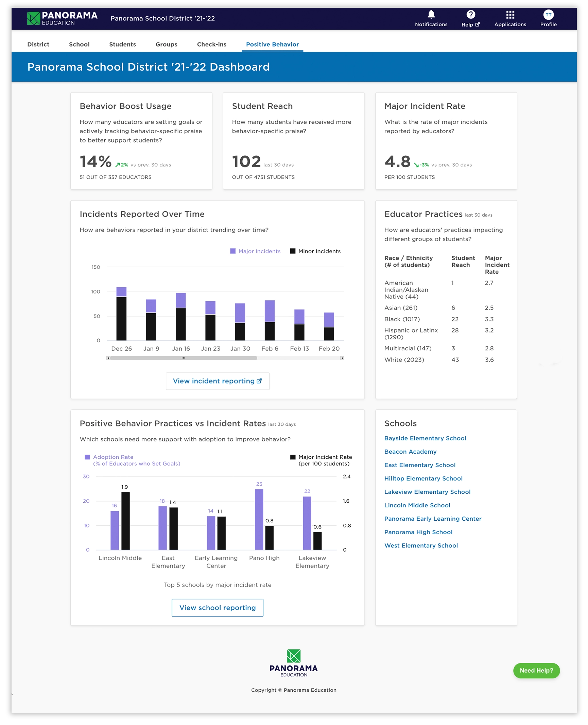Click View incident reporting button
The image size is (588, 725).
pyautogui.click(x=218, y=381)
